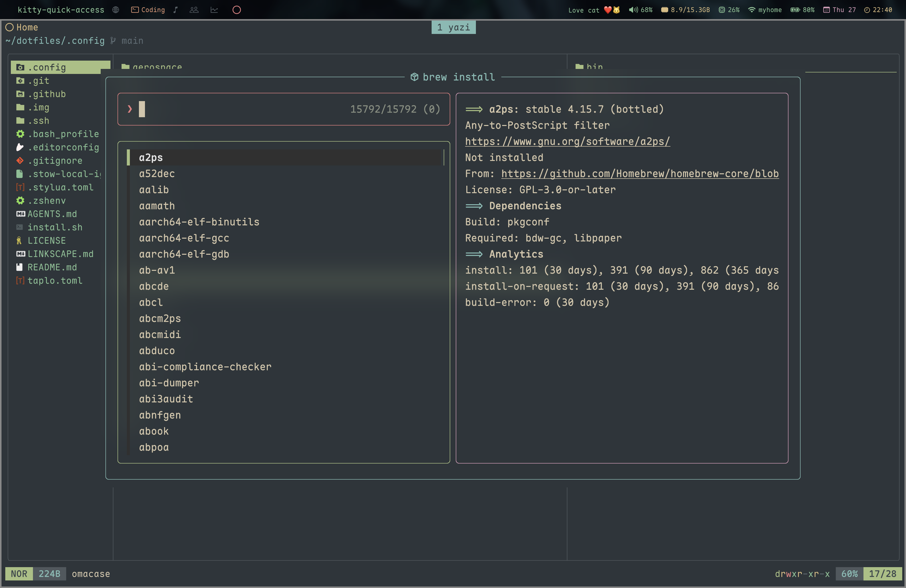Click the git icon beside .gitignore

click(x=20, y=160)
